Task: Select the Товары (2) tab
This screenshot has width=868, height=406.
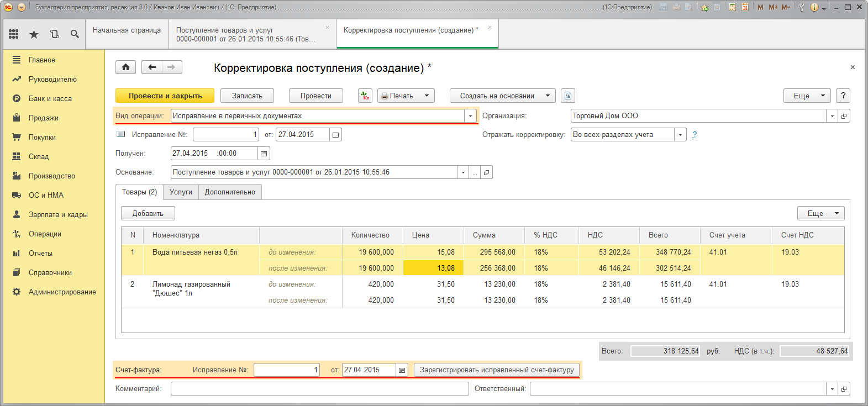Action: [x=139, y=192]
